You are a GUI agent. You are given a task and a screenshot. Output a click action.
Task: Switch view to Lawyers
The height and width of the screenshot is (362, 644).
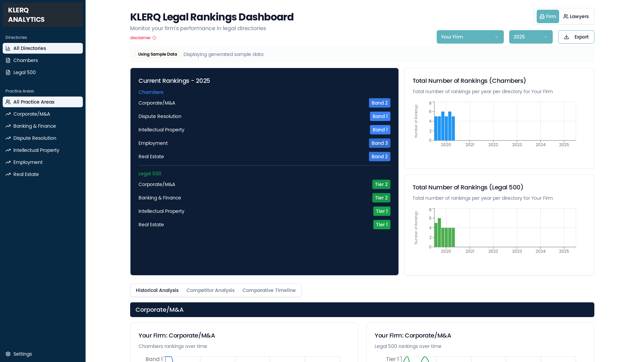[576, 16]
